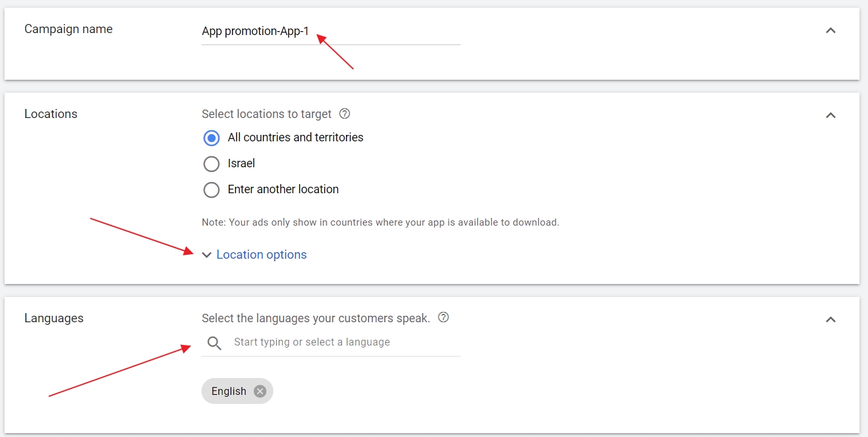Remove the English language chip

coord(260,391)
